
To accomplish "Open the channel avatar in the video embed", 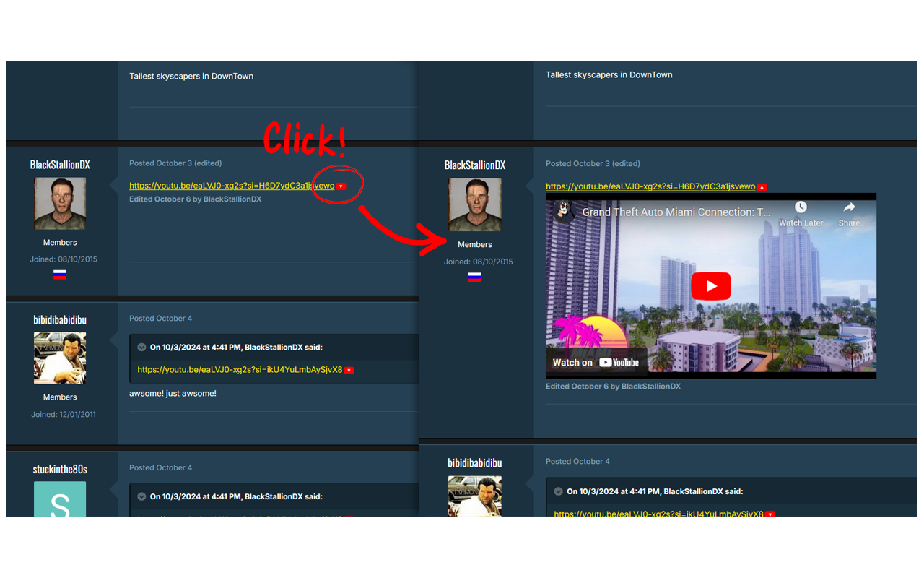I will pos(564,212).
